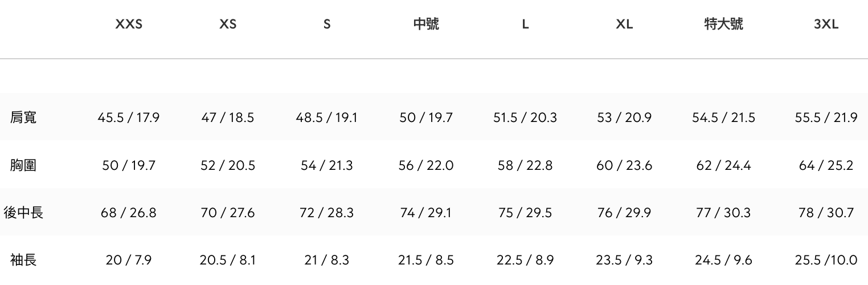The width and height of the screenshot is (868, 285).
Task: Select the 特大號 column header
Action: click(723, 25)
